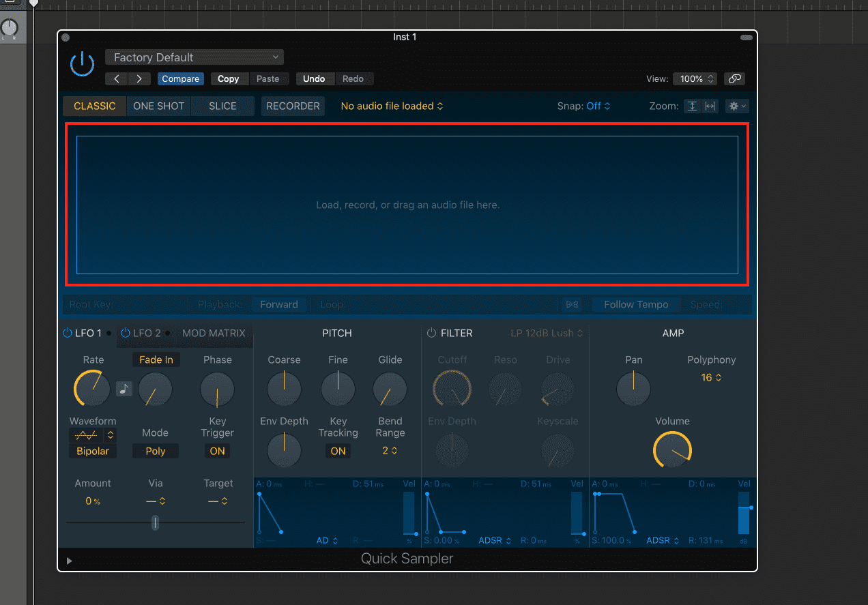
Task: Open the gear settings menu
Action: [x=736, y=106]
